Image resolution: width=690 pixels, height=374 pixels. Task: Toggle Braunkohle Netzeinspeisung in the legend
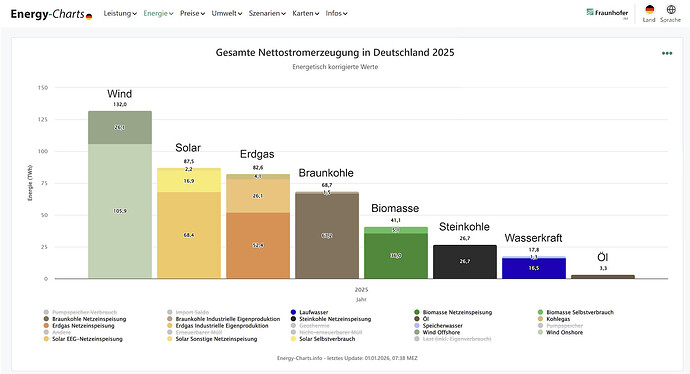[x=85, y=319]
